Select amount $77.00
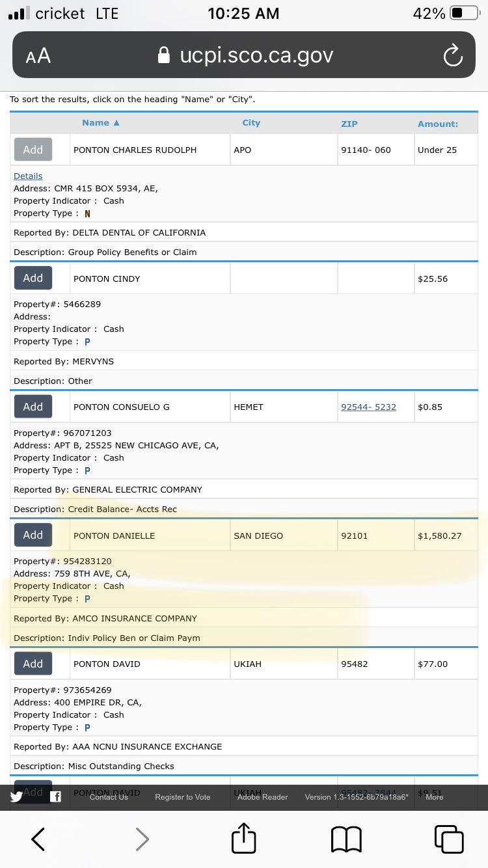 tap(433, 664)
